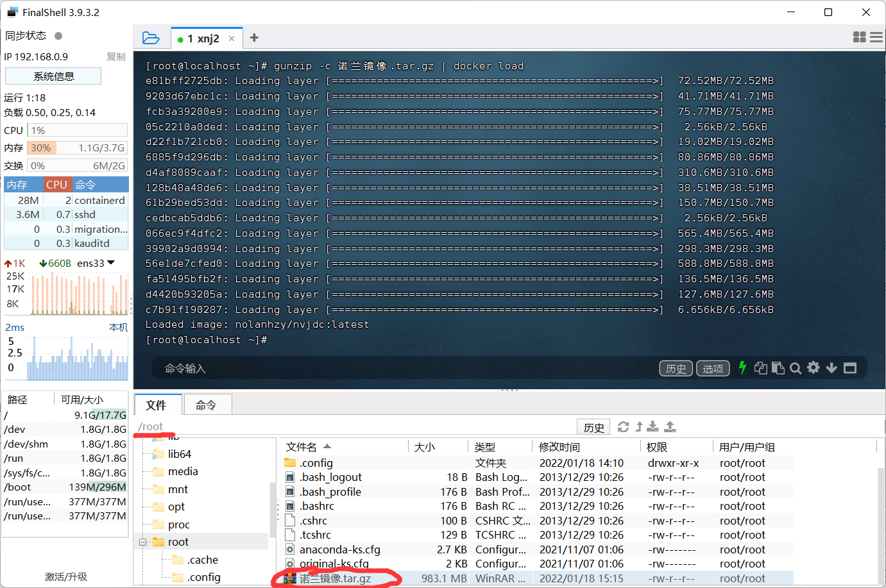Click 复制 to copy the IP address
This screenshot has height=588, width=886.
click(115, 56)
